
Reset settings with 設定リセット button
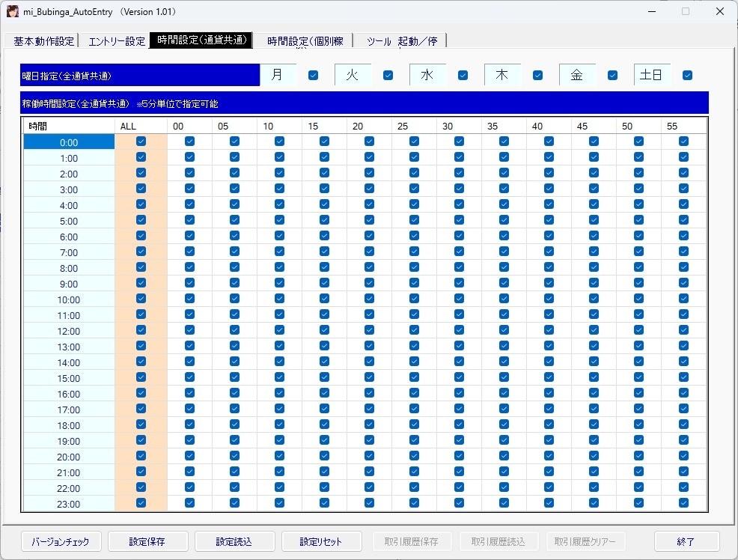click(x=320, y=541)
